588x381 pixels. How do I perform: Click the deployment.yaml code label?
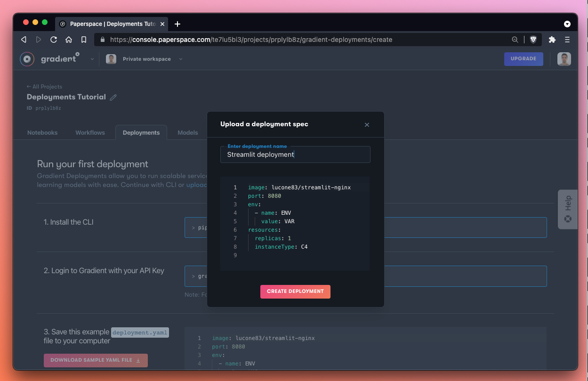click(x=140, y=332)
